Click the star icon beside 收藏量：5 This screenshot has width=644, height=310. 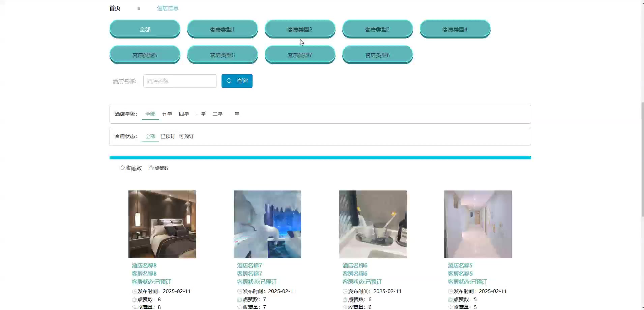(x=450, y=307)
